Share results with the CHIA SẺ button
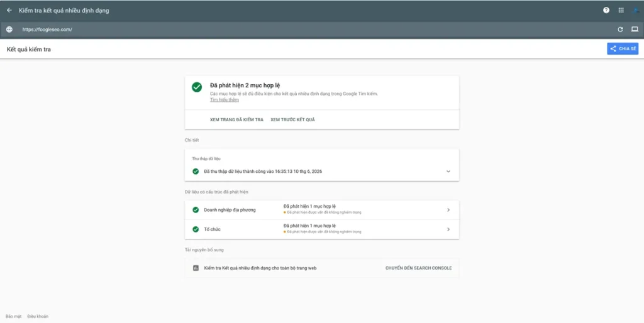Viewport: 644px width, 323px height. (x=623, y=48)
